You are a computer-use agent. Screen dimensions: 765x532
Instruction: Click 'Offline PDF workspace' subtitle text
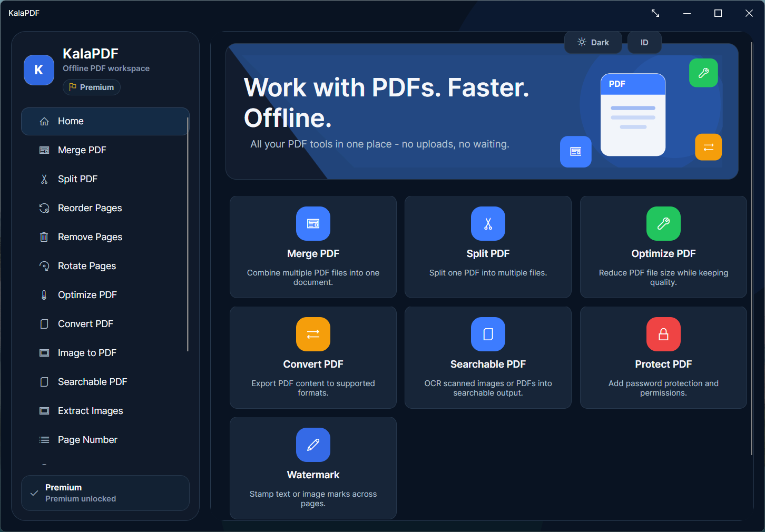pyautogui.click(x=106, y=68)
